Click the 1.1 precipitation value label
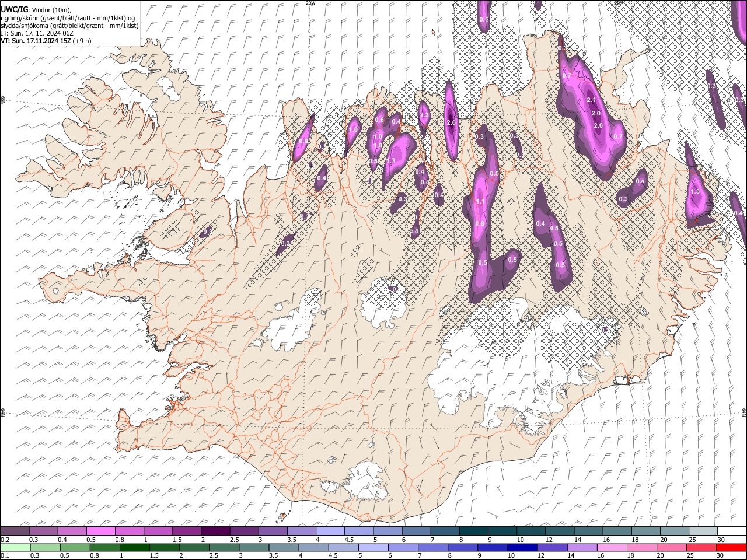Viewport: 747px width, 560px height. (480, 201)
